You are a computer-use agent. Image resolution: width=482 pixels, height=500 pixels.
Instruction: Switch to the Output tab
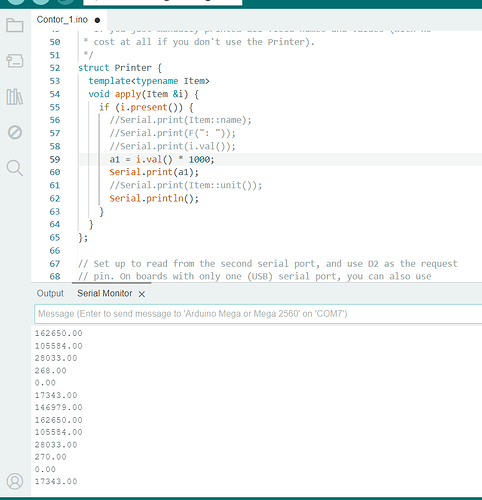(x=50, y=293)
